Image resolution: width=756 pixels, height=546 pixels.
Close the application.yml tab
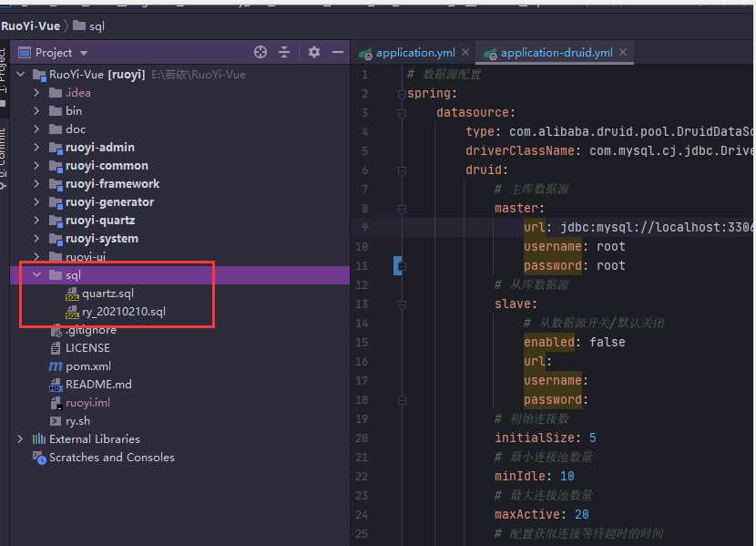coord(465,52)
